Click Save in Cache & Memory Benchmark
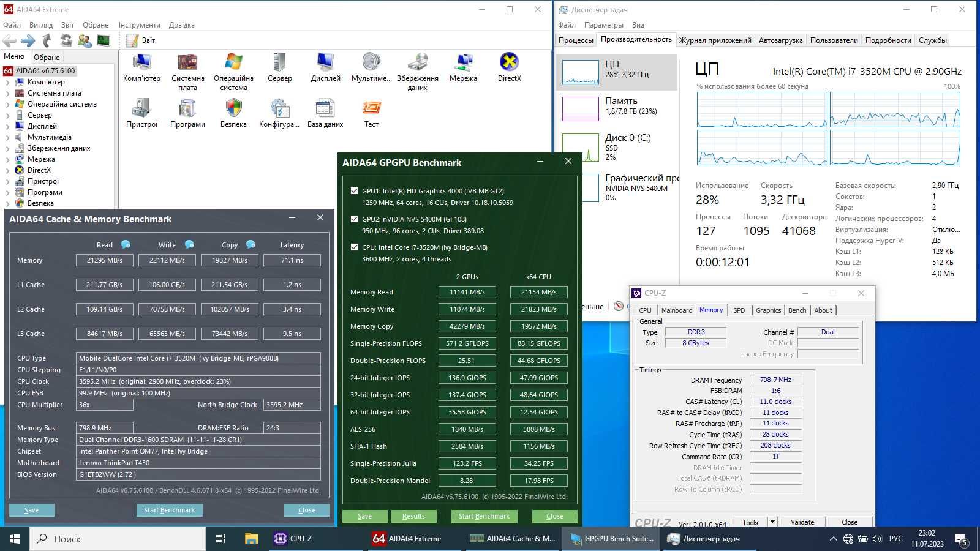The height and width of the screenshot is (551, 980). pyautogui.click(x=32, y=510)
